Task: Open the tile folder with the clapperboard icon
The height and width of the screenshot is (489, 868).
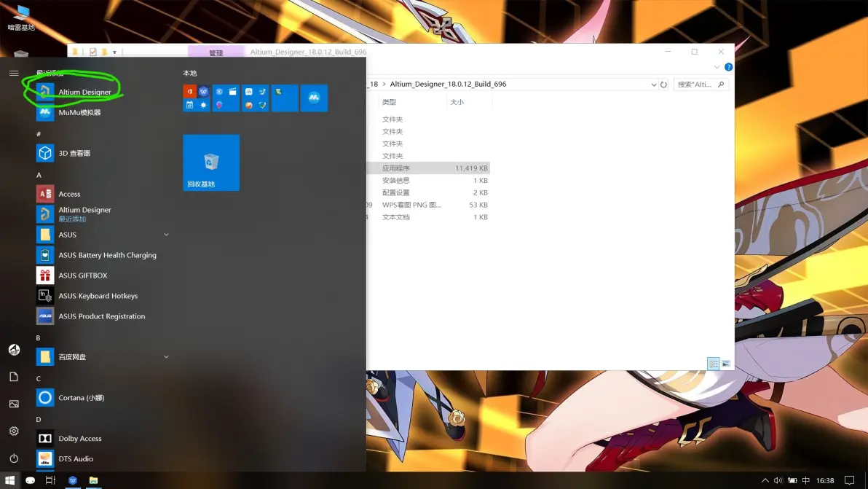Action: coord(226,98)
